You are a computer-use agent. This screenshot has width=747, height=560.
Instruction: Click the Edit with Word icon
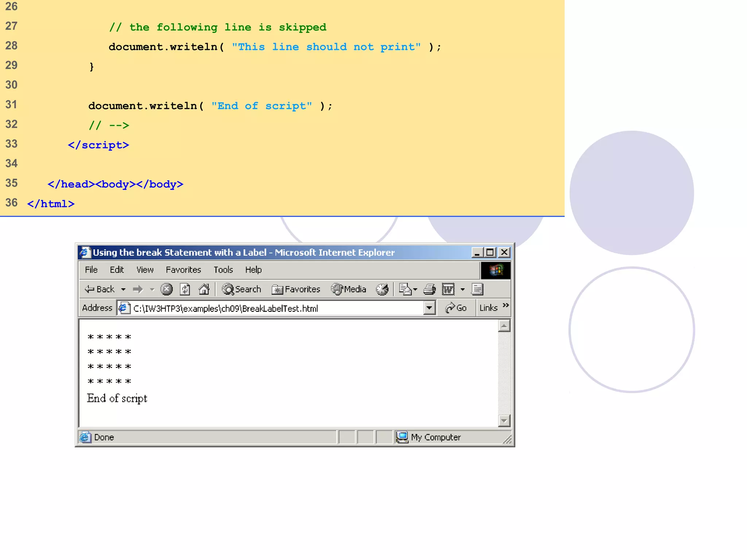coord(448,289)
